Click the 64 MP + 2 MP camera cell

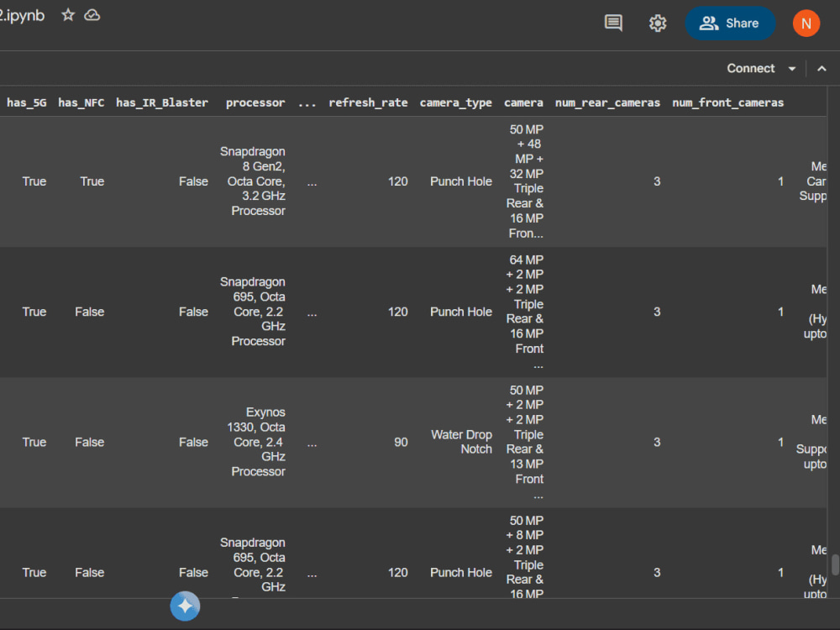coord(525,312)
